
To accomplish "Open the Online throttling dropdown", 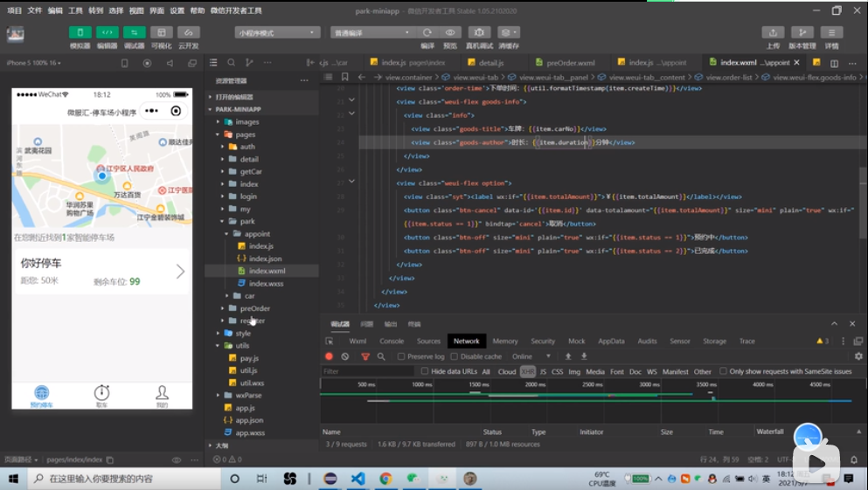I will pos(531,356).
